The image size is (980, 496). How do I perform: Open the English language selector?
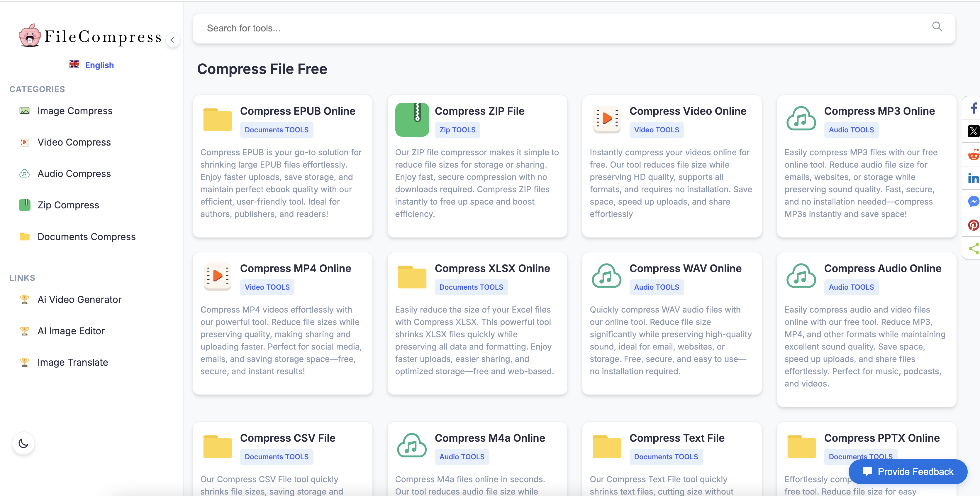coord(91,65)
